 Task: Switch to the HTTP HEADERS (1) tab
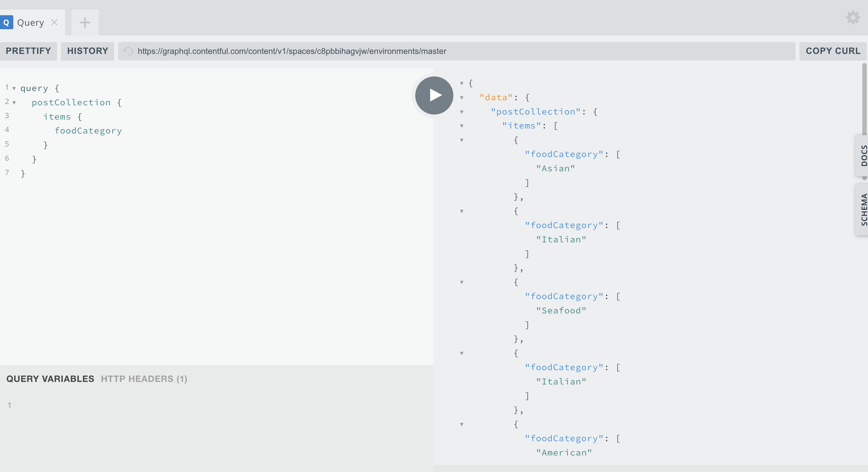point(144,379)
